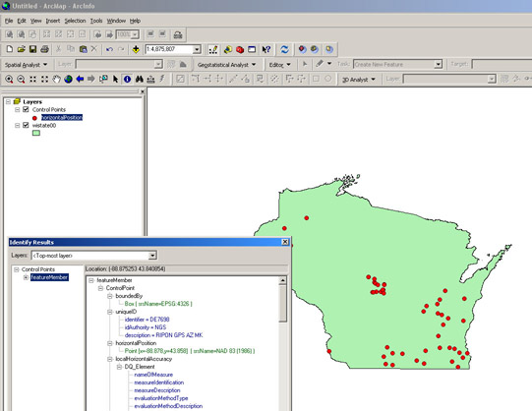Expand featureMember in Identify tree

pos(26,277)
